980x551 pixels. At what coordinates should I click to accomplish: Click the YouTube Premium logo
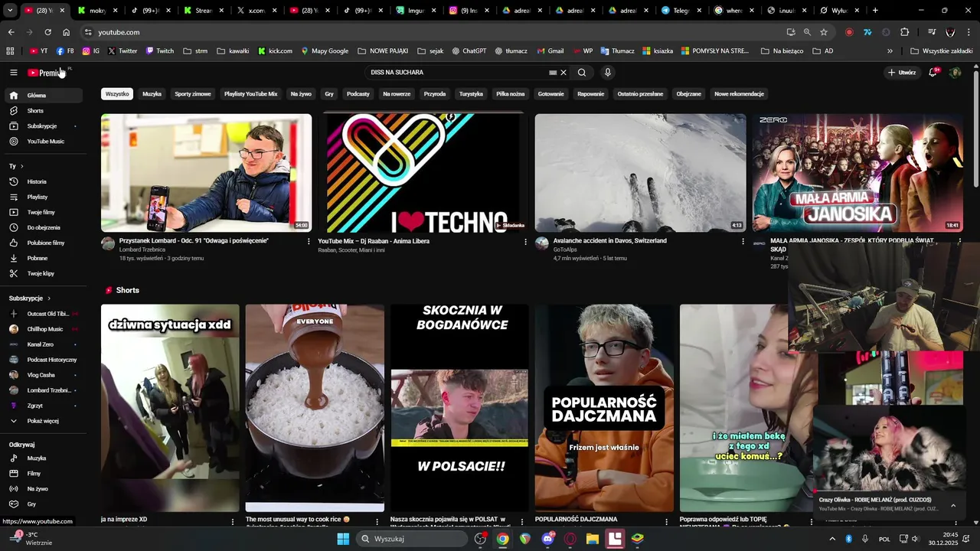[47, 73]
